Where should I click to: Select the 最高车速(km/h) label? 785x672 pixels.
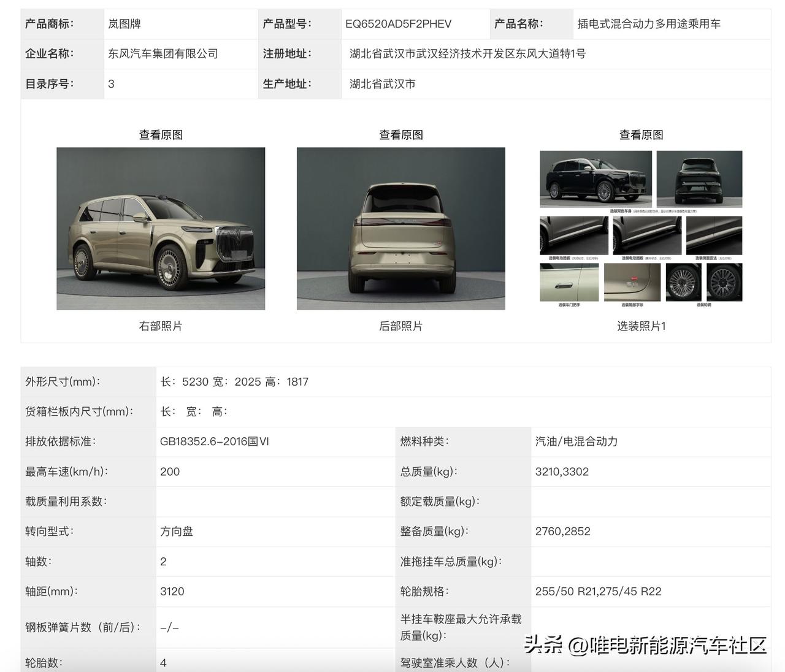pos(66,472)
